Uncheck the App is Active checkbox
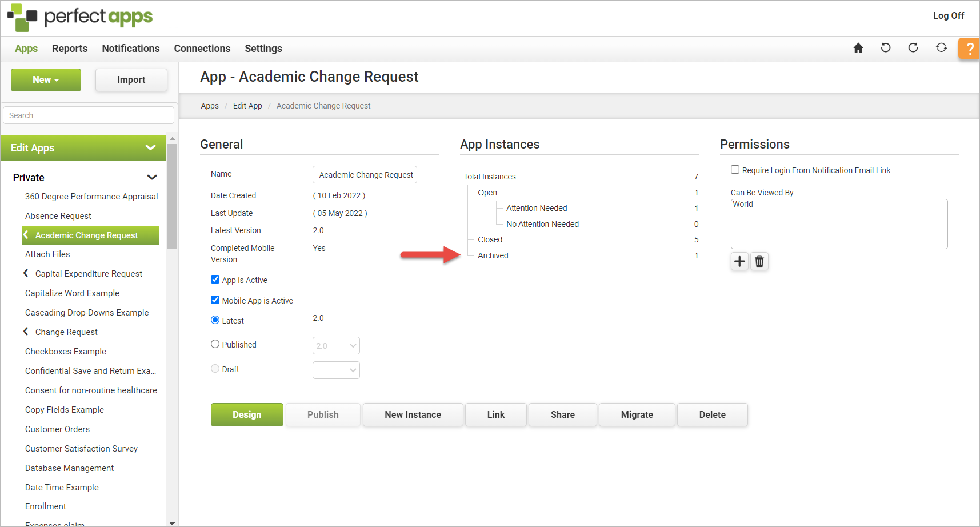The width and height of the screenshot is (980, 527). pos(215,280)
